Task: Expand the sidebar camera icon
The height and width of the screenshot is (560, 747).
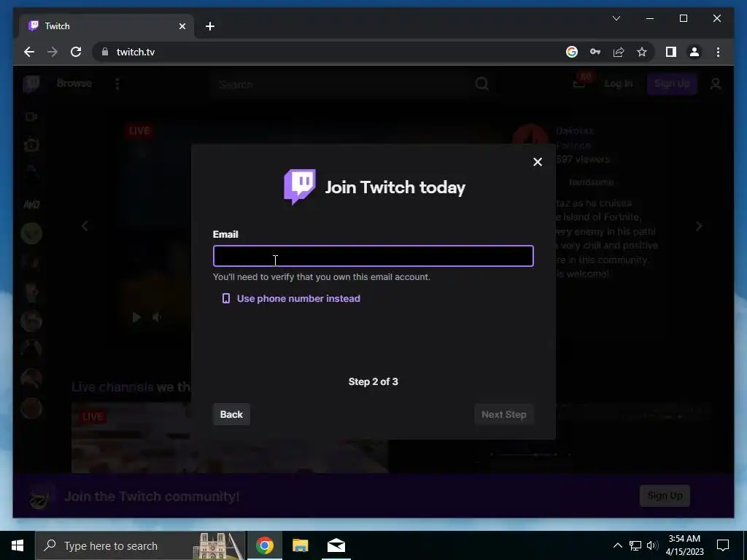Action: 31,117
